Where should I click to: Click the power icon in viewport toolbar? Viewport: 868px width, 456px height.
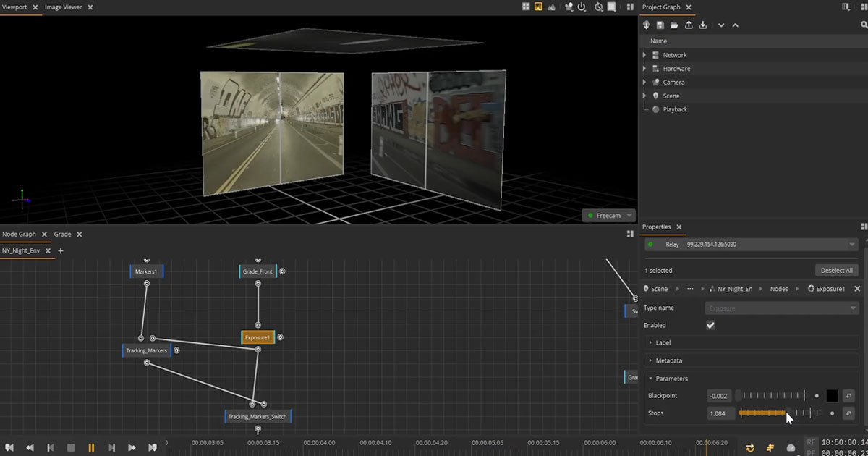pos(581,7)
